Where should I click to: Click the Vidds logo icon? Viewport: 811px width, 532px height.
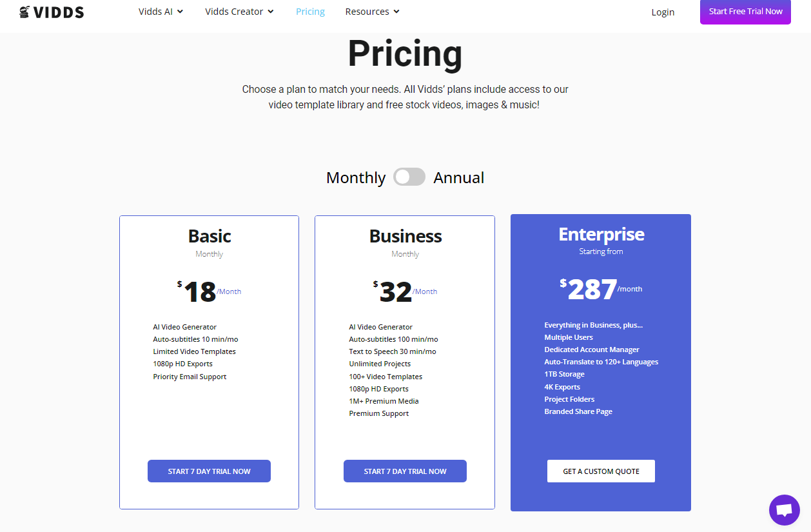[x=24, y=12]
